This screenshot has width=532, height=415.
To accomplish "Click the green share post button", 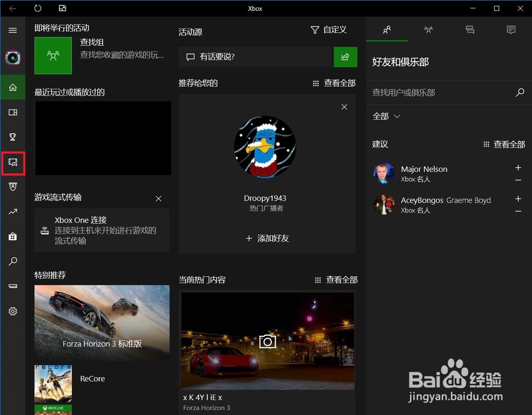I will coord(345,57).
